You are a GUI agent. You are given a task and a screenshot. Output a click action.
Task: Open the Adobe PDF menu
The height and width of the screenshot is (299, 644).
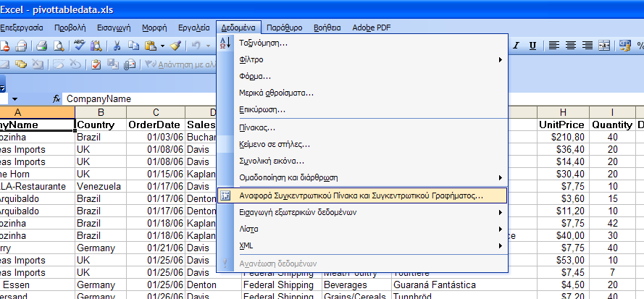(372, 28)
